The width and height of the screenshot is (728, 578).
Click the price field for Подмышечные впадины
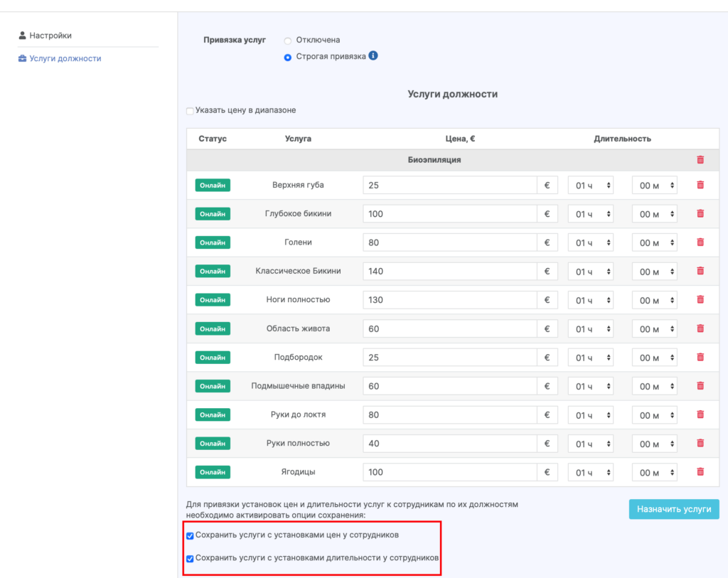(x=449, y=386)
